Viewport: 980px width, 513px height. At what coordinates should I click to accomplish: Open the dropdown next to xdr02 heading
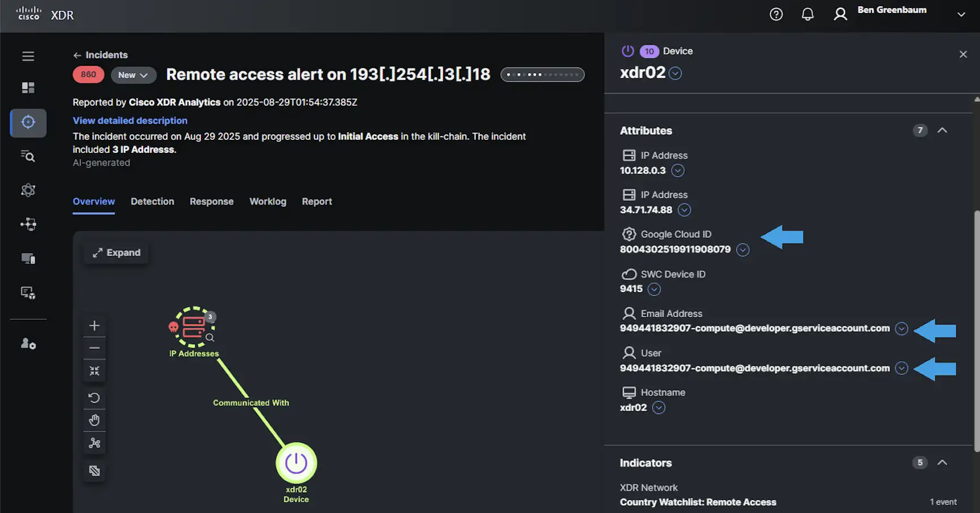676,73
